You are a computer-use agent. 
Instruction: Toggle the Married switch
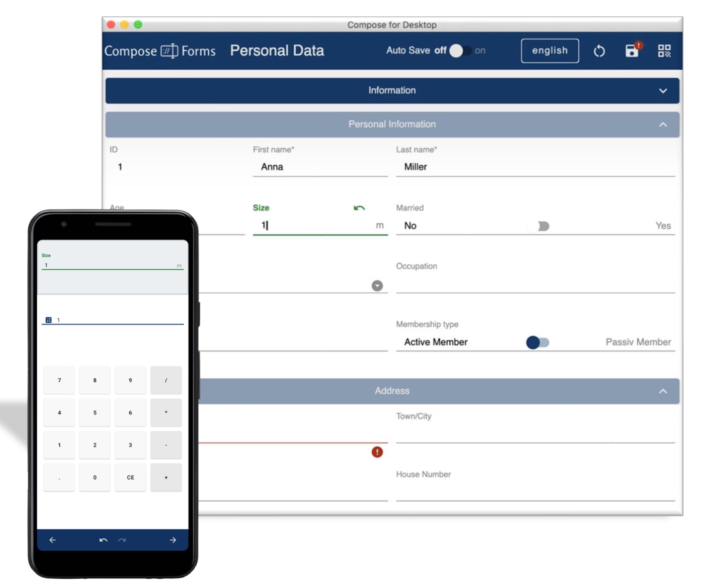click(538, 226)
